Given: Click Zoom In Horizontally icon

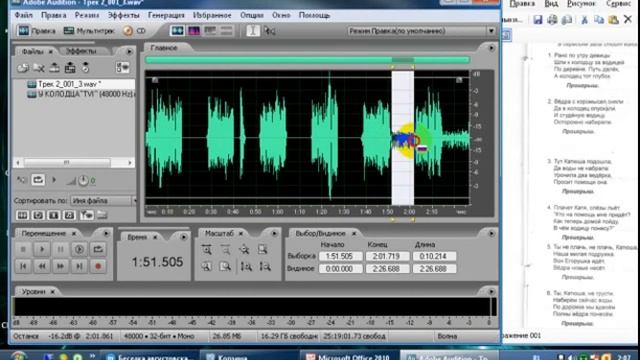Looking at the screenshot, I should pos(207,249).
